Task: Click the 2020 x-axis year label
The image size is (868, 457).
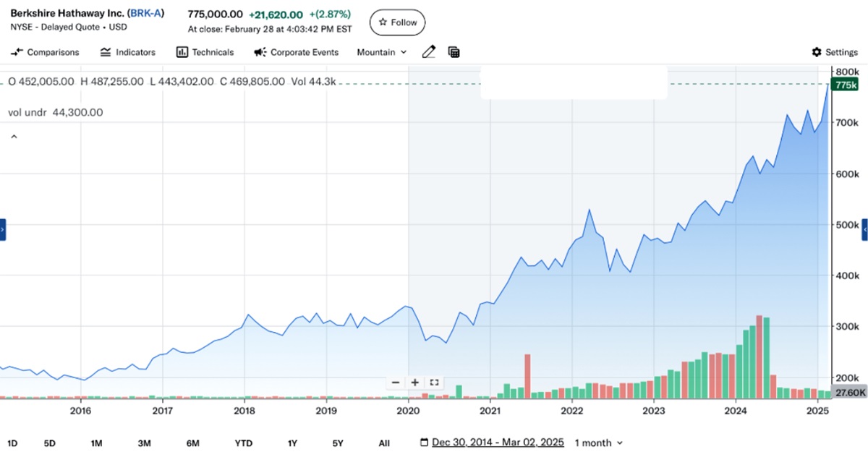Action: point(409,411)
